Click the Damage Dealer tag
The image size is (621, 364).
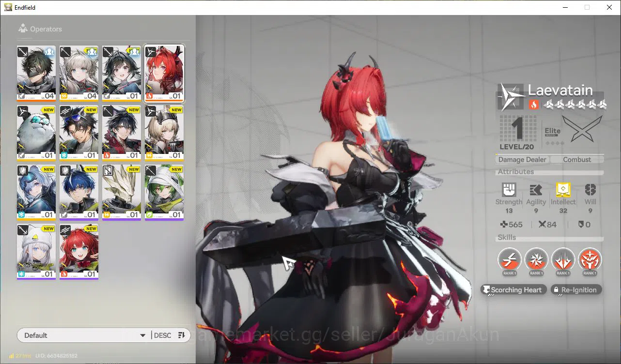[522, 160]
